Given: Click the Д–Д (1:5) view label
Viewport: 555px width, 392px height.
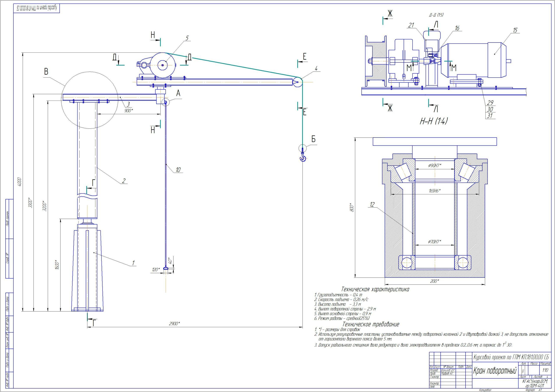Looking at the screenshot, I should click(x=436, y=15).
